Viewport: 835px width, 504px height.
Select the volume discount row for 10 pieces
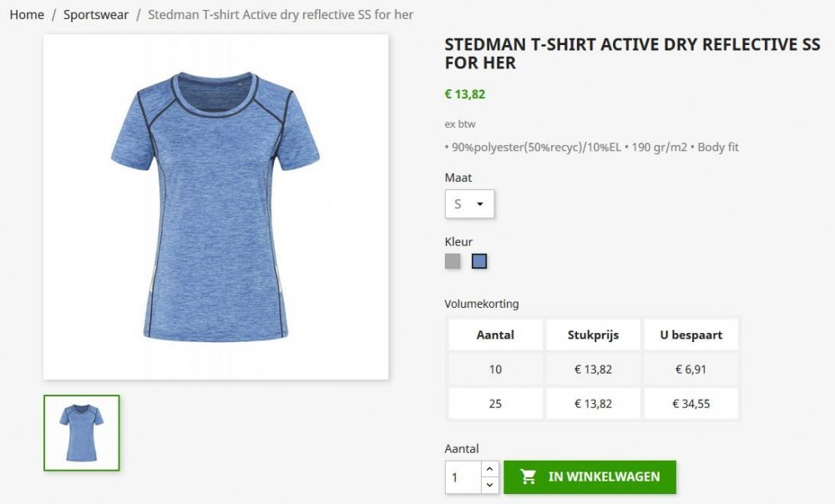coord(495,369)
